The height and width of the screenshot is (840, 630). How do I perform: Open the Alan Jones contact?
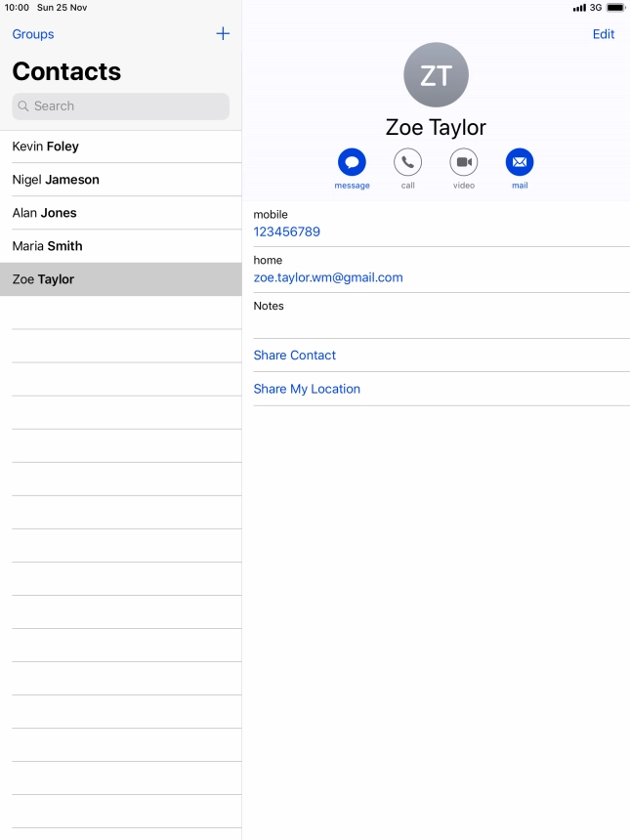pos(121,213)
